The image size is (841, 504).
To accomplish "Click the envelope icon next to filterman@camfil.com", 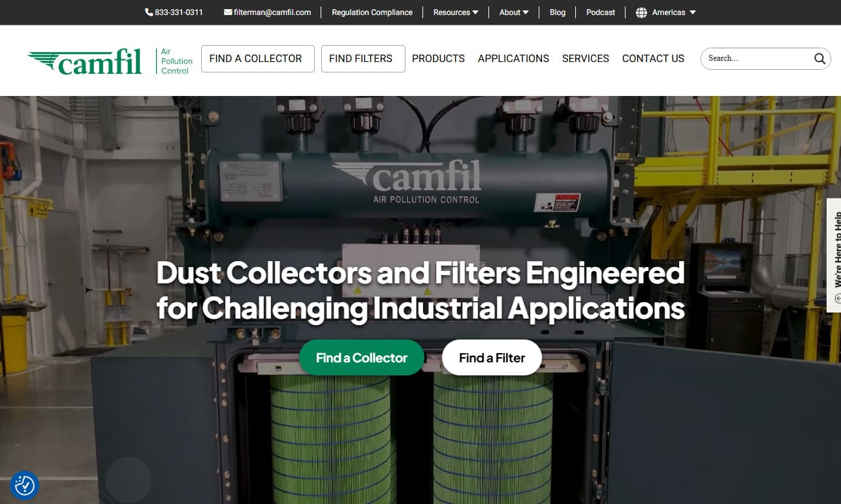I will (228, 12).
